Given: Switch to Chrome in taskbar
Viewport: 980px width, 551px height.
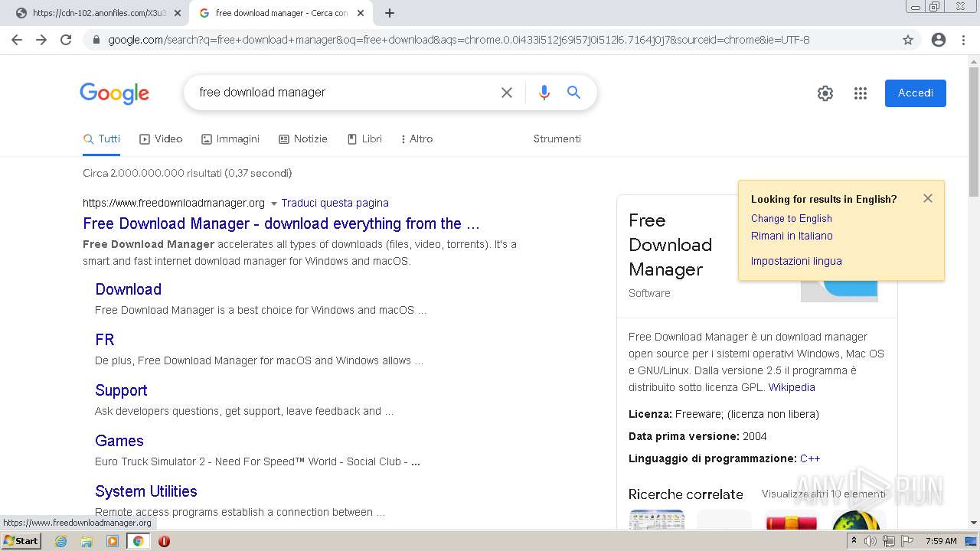Looking at the screenshot, I should click(138, 541).
